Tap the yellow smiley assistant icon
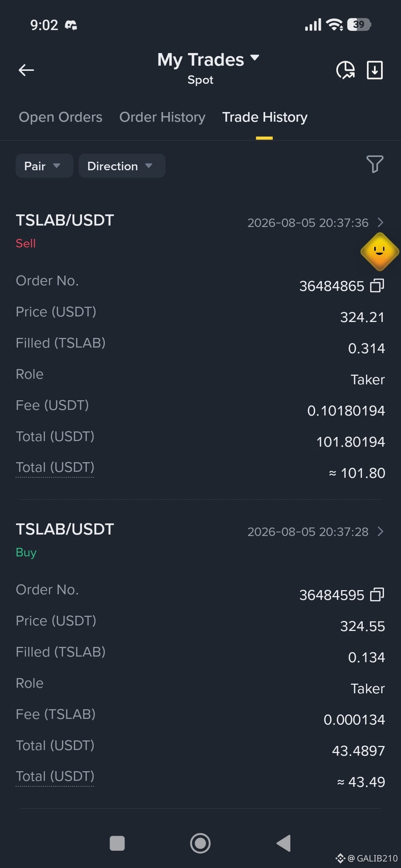 [379, 251]
